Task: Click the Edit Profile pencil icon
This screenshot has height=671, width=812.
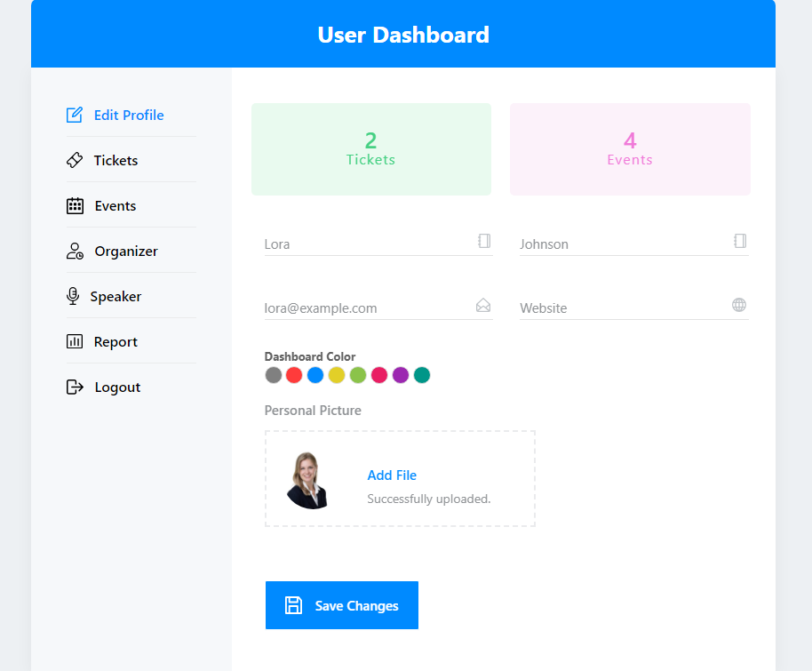Action: [x=75, y=115]
